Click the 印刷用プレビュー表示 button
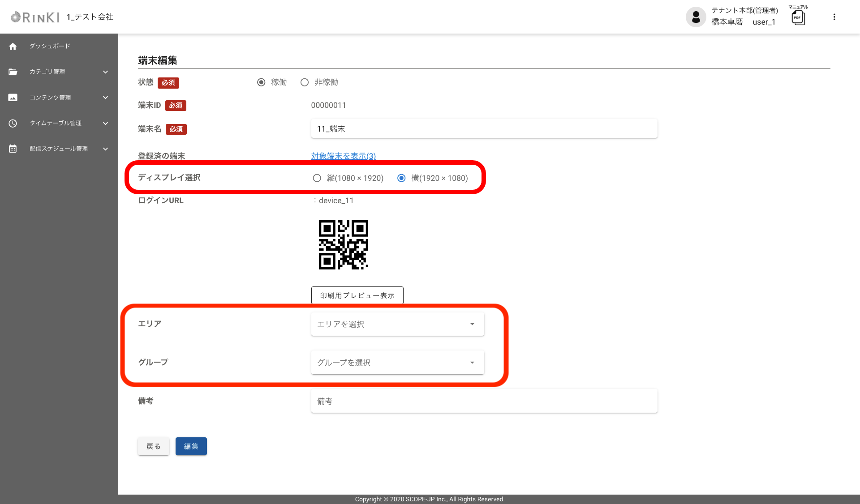The width and height of the screenshot is (860, 504). click(x=357, y=295)
